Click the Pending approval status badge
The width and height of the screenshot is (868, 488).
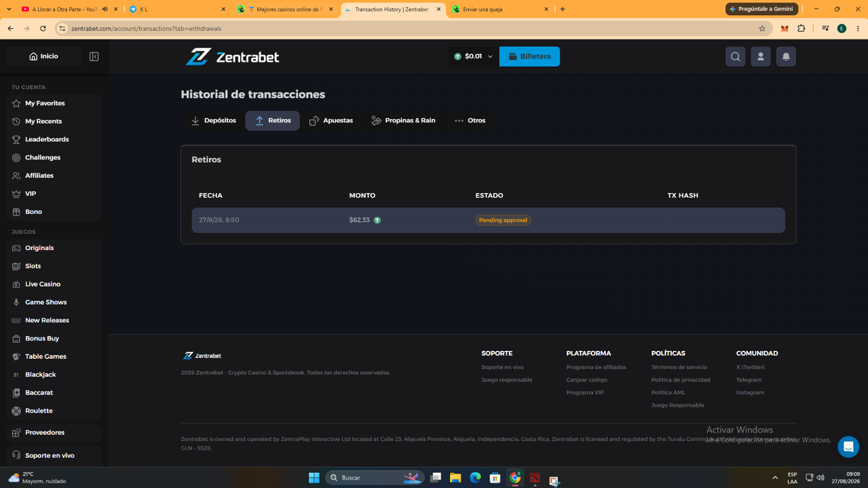(x=503, y=221)
